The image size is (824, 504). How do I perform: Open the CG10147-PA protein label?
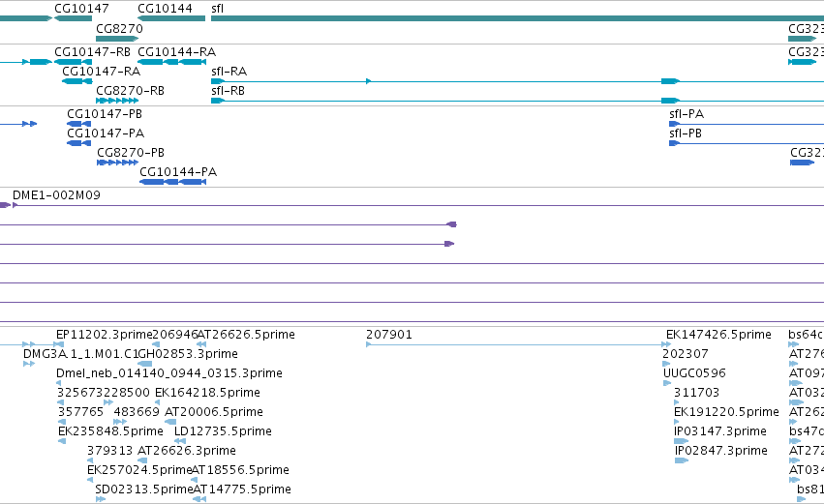[106, 133]
